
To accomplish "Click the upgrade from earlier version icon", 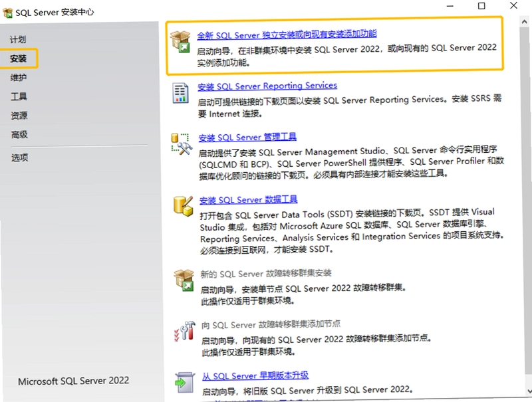I will point(186,382).
